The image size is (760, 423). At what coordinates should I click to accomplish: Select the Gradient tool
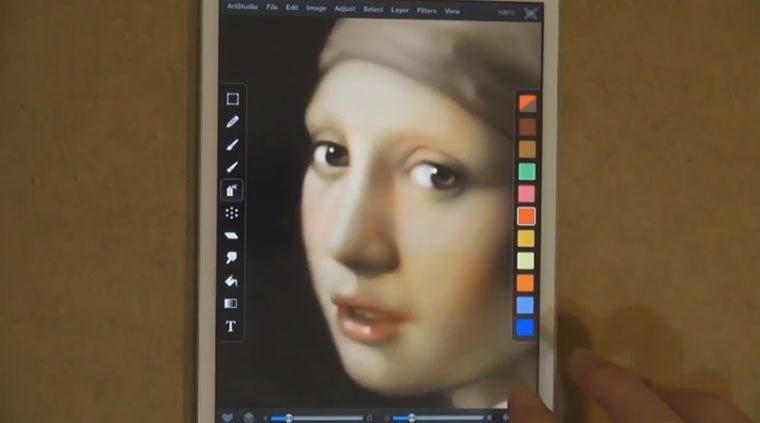(x=232, y=304)
